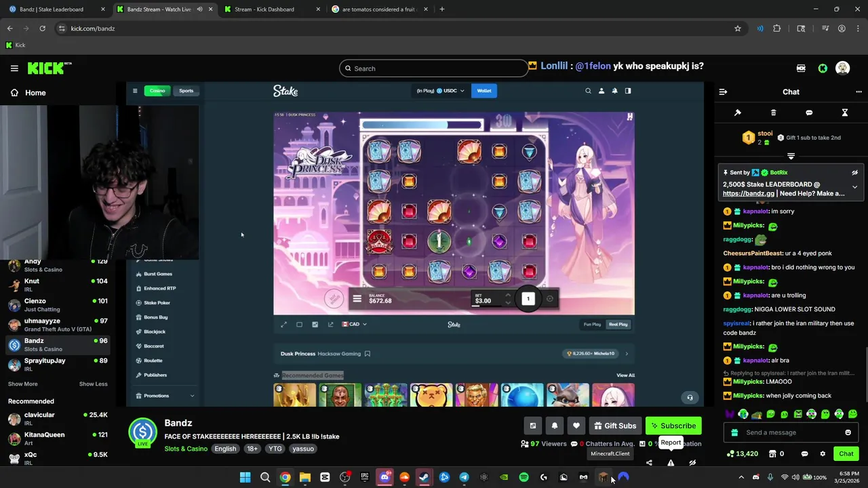Viewport: 868px width, 488px height.
Task: Collapse the chat panel with arrow icon
Action: (x=723, y=91)
